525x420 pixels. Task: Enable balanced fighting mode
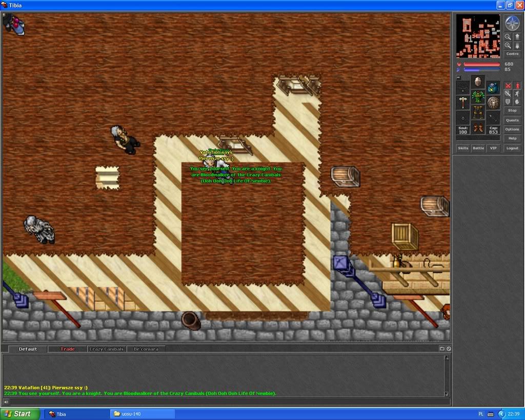(508, 94)
